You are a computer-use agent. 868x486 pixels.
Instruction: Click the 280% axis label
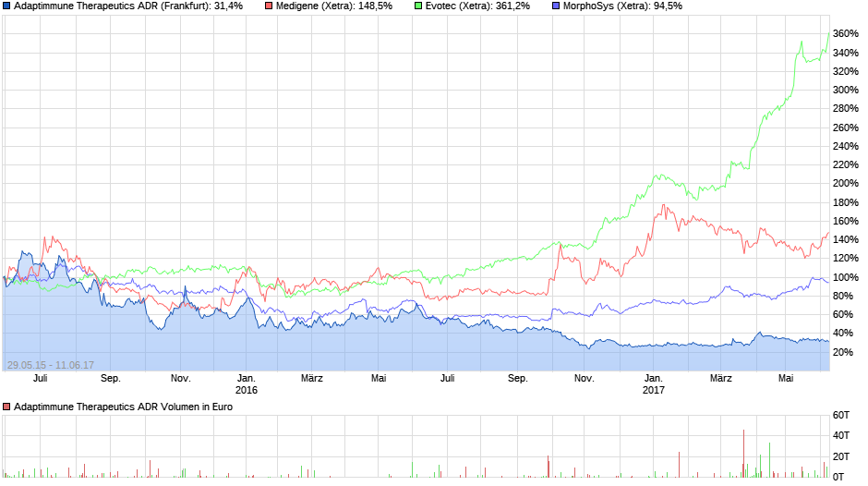pos(845,109)
